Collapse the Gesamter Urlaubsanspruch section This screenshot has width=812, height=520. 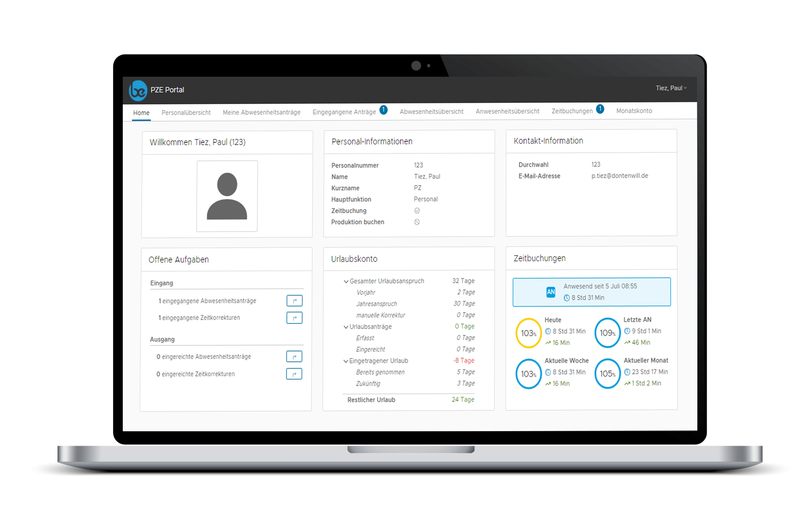[346, 281]
